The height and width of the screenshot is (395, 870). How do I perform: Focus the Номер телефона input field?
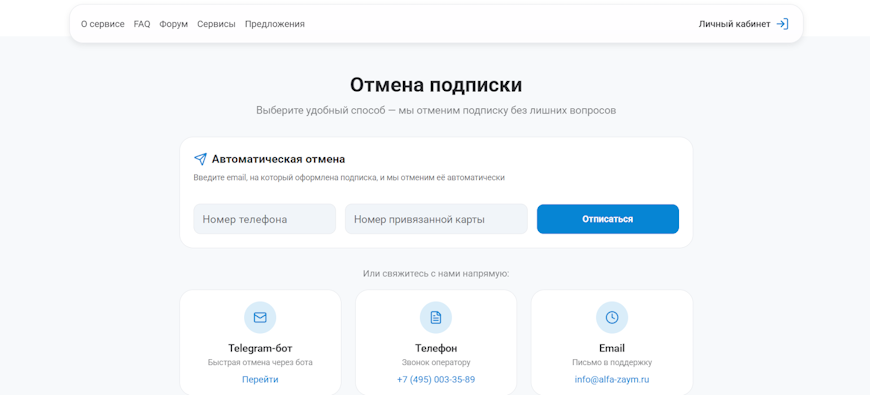click(x=265, y=219)
